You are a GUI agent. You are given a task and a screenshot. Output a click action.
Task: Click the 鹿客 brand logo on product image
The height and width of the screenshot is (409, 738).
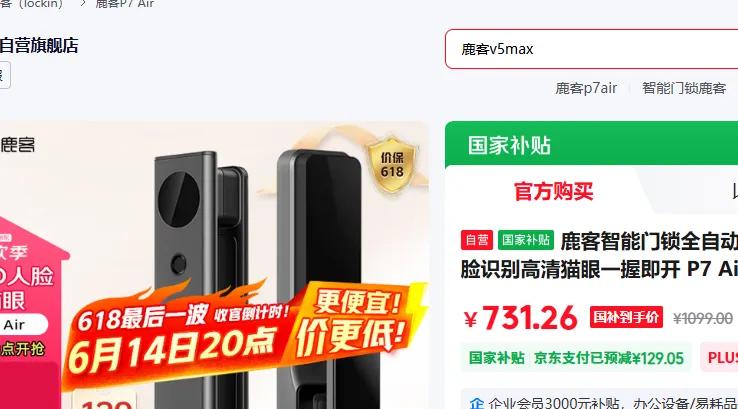[17, 144]
